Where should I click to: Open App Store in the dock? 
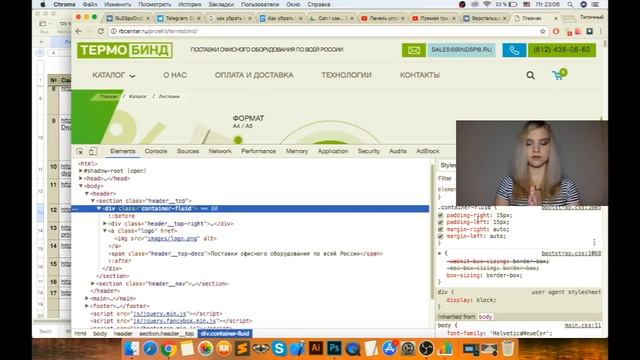[389, 349]
